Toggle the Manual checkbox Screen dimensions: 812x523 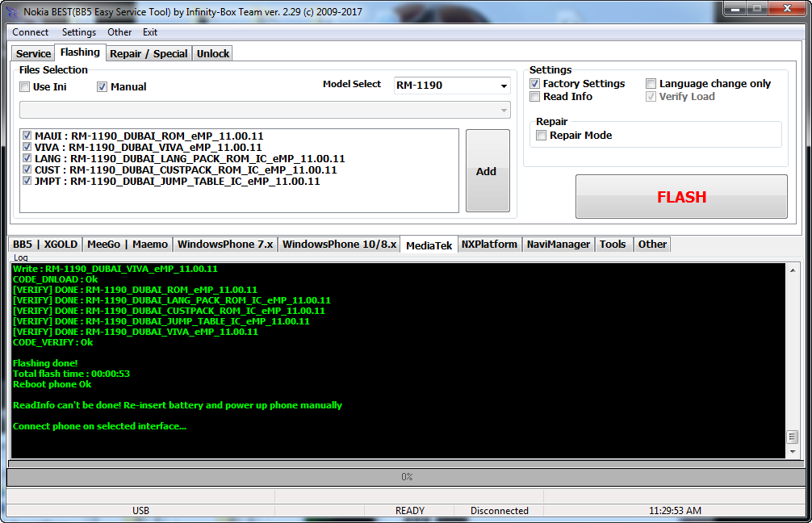(x=102, y=87)
